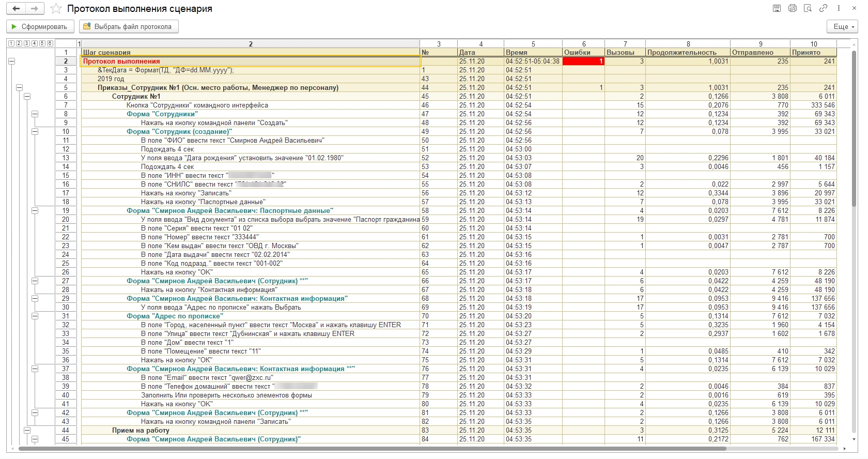Collapse the "Протокол выполнения" group on row 2
Screen dimensions: 868x459
tap(11, 61)
